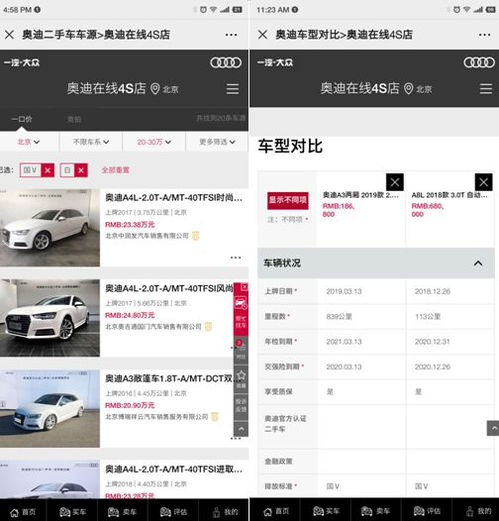Open photo of A4L 风尚 listing

click(50, 318)
